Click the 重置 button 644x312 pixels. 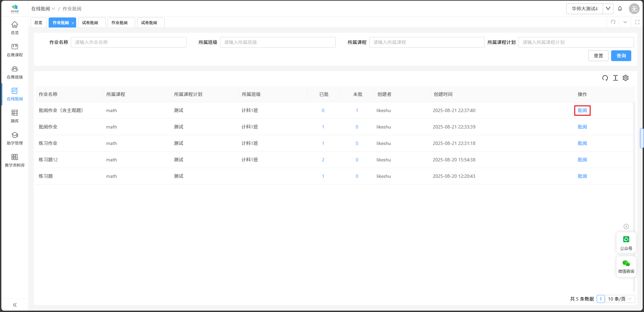pos(598,56)
